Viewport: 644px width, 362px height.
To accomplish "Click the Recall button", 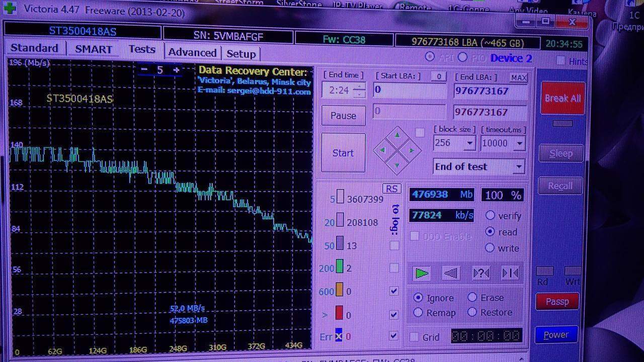I will tap(560, 186).
